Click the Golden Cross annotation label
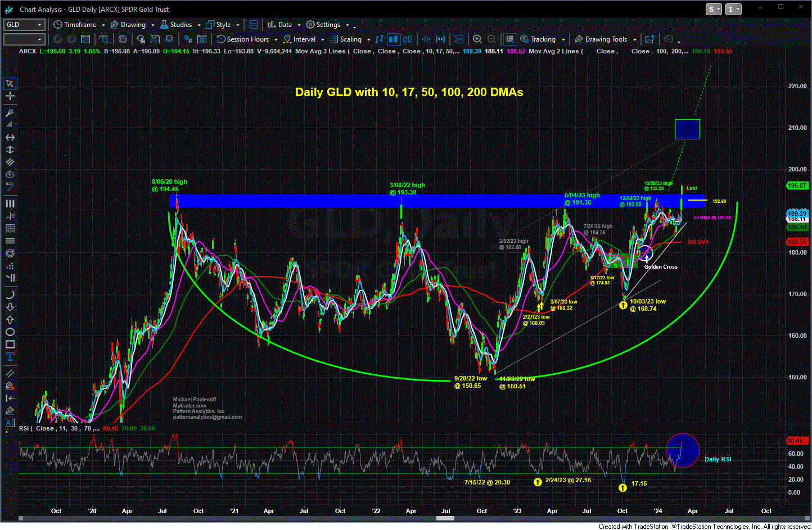Viewport: 812px width, 530px height. (661, 267)
